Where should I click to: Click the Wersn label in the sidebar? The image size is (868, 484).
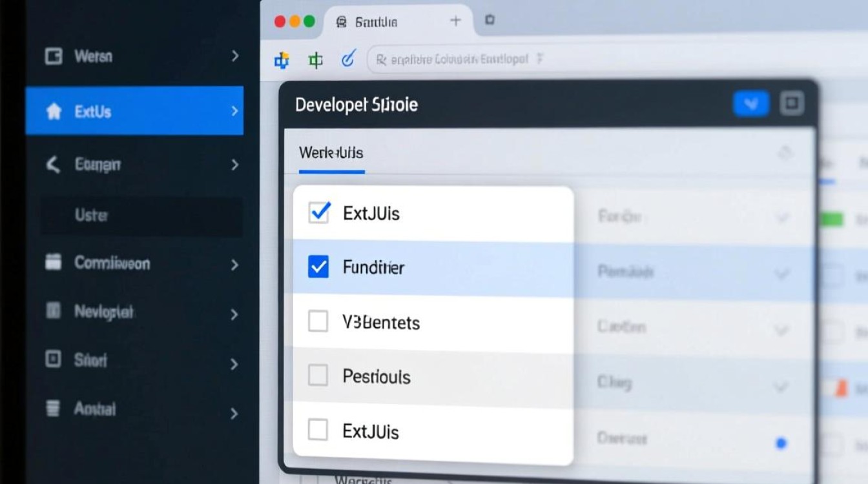point(94,56)
